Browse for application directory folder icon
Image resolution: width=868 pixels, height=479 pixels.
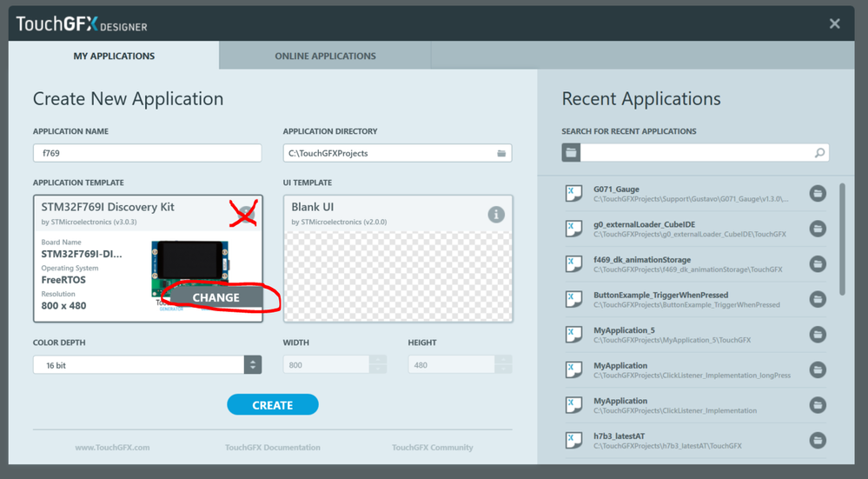point(501,153)
